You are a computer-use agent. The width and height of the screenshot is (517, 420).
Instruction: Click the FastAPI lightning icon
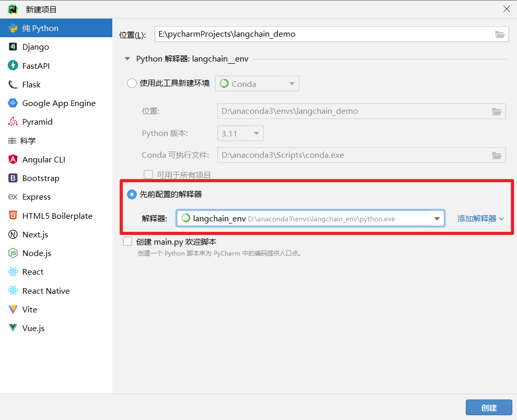tap(13, 65)
